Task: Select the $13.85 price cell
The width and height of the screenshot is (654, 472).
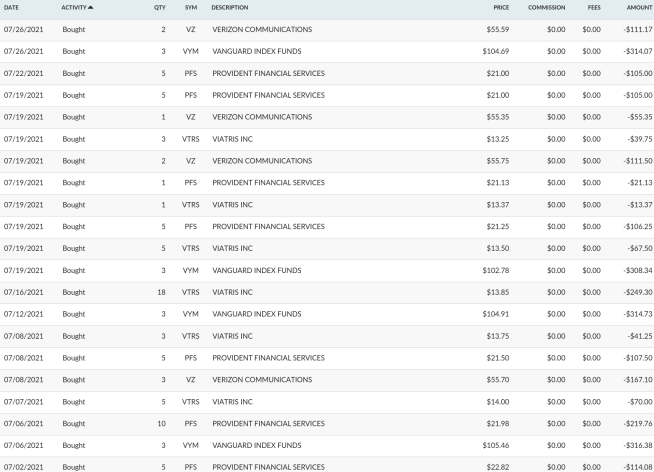Action: coord(498,292)
